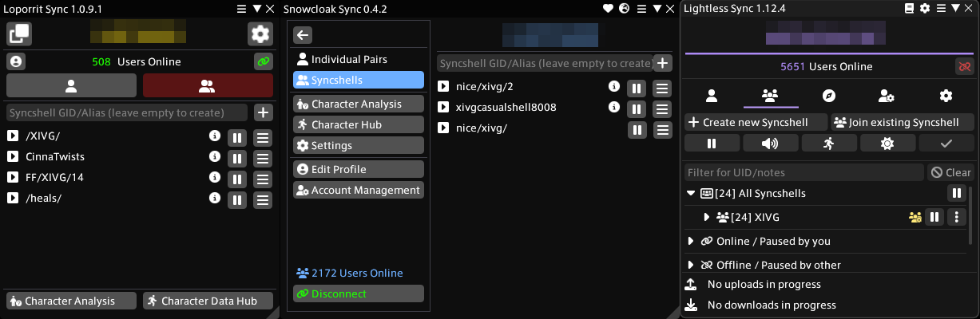Screen dimensions: 980x319
Task: Click the Loporrit copy windows icon
Action: pyautogui.click(x=19, y=34)
